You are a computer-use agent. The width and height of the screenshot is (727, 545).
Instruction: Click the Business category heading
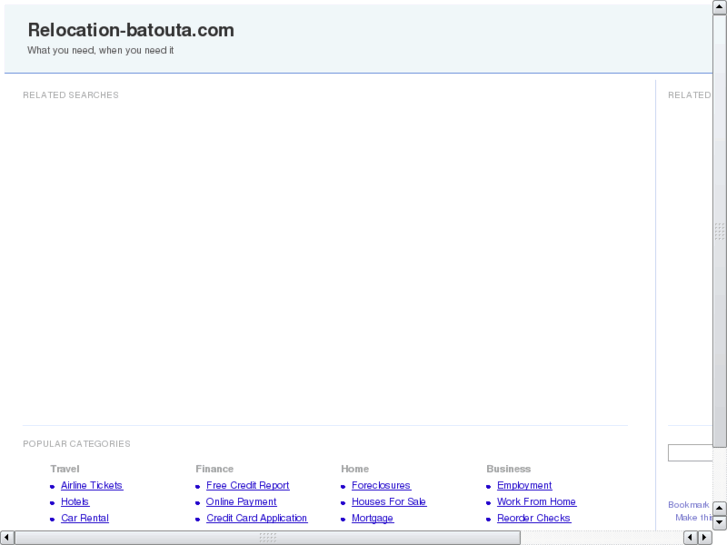(x=508, y=468)
